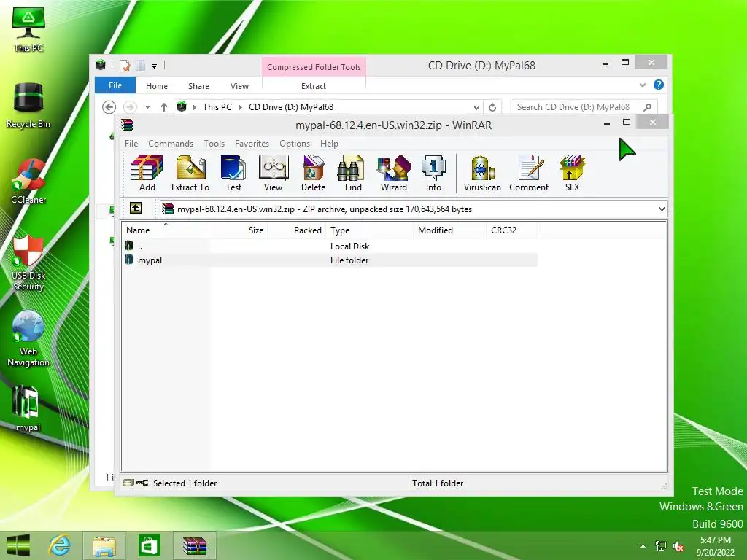Open WinRAR Options menu
Screen dimensions: 747x560
295,144
